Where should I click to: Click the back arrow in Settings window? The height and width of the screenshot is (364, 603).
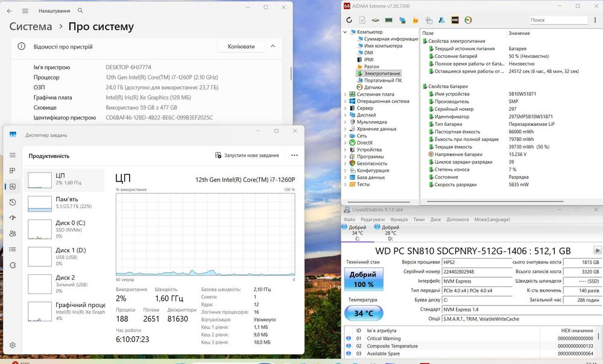[x=10, y=11]
